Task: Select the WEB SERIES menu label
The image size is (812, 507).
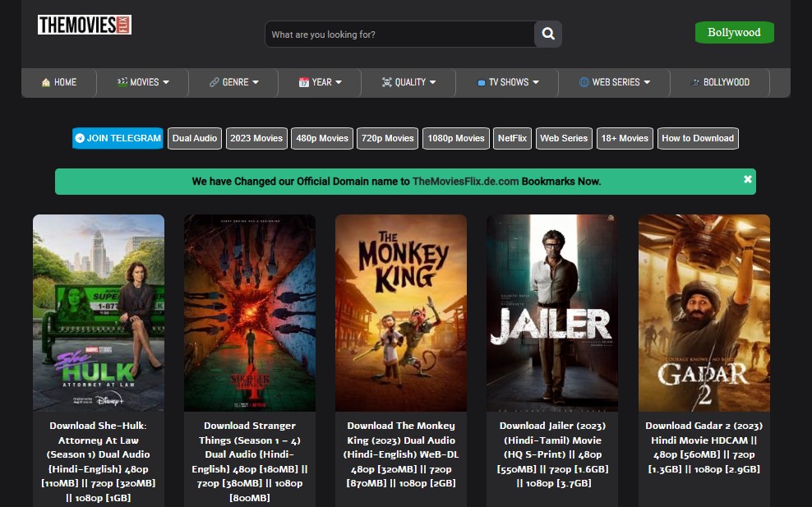Action: pos(616,82)
